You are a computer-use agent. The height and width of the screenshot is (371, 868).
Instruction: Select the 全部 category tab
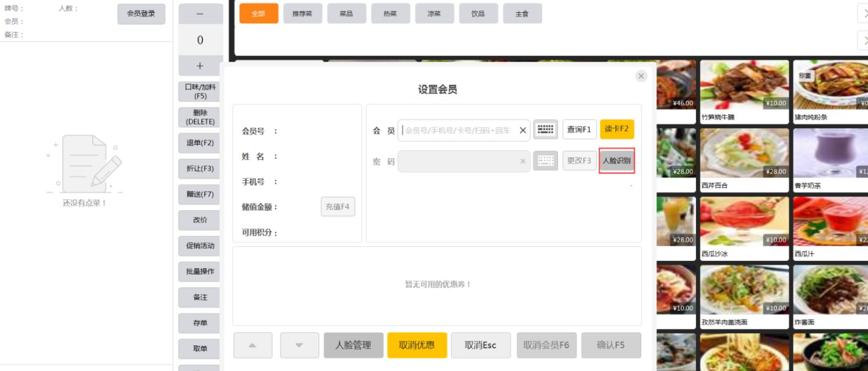(259, 13)
